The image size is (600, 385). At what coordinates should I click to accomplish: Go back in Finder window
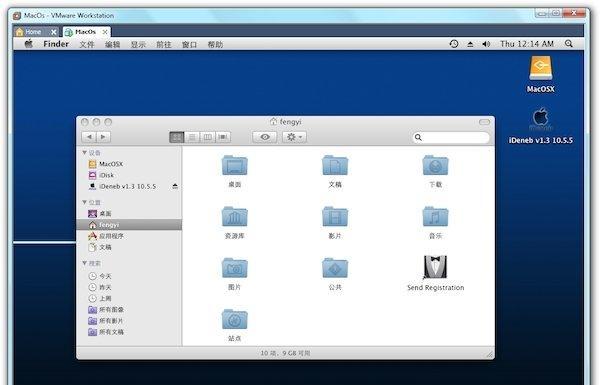click(89, 137)
